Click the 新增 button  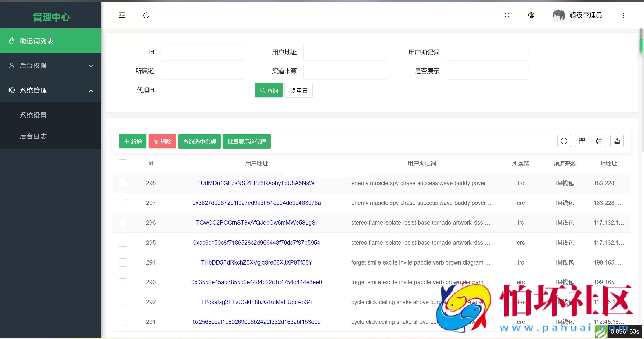click(x=133, y=141)
